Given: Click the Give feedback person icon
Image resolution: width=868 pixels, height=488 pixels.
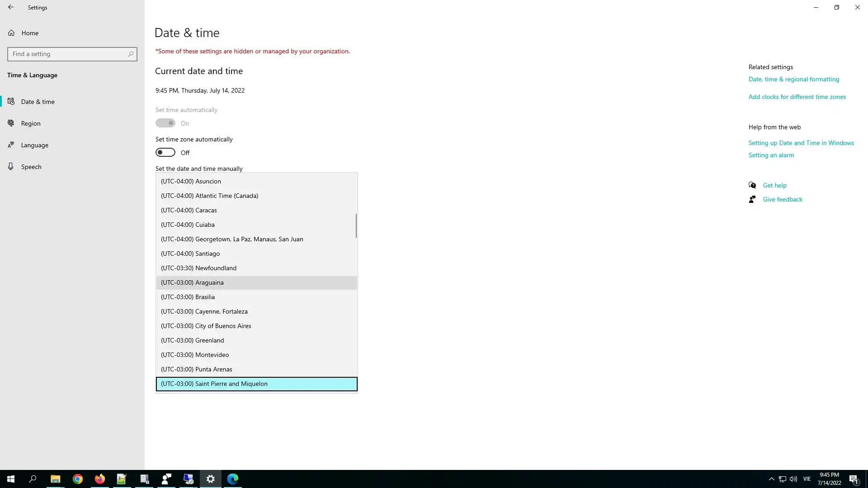Looking at the screenshot, I should [x=752, y=199].
